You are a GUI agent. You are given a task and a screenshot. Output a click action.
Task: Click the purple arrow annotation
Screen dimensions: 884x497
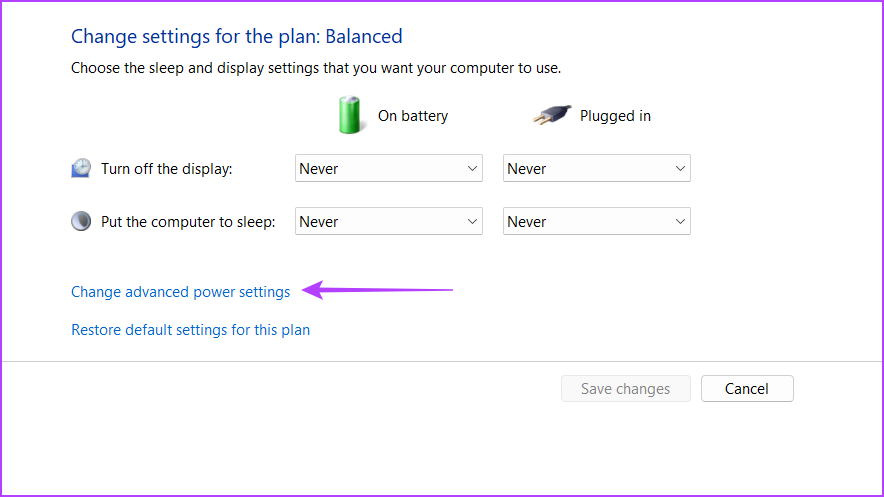click(377, 290)
